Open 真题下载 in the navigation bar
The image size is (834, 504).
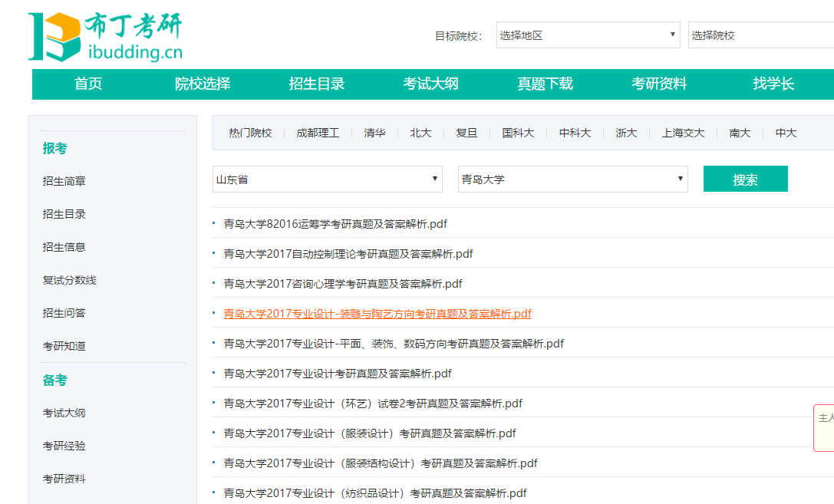(x=546, y=84)
